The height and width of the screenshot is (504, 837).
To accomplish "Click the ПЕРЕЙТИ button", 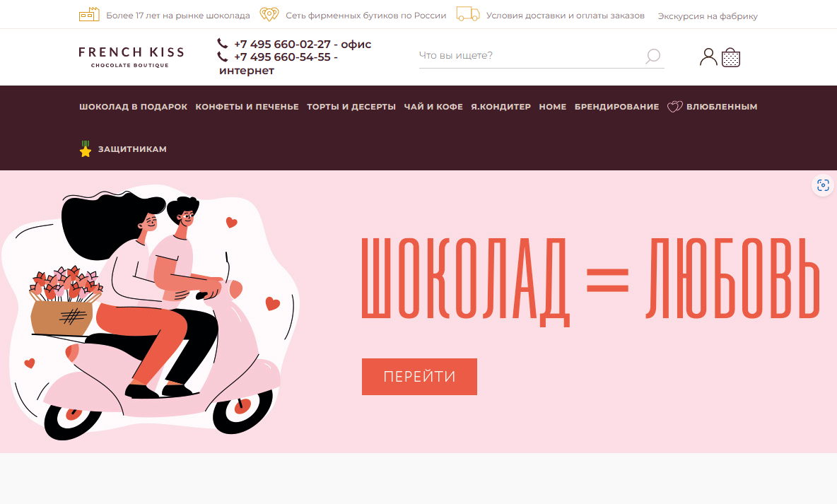I will (420, 377).
